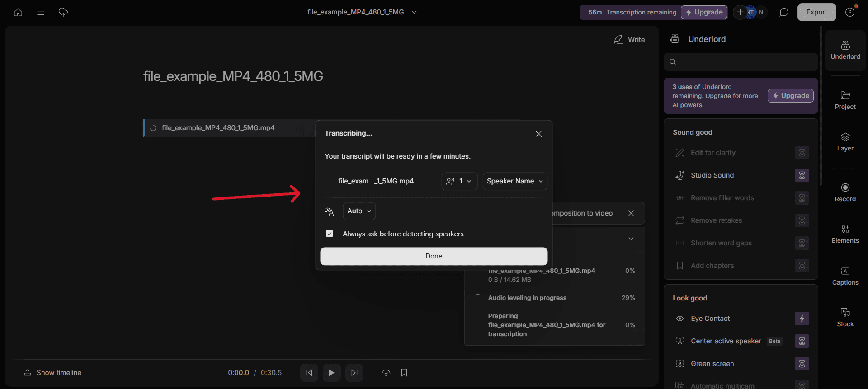
Task: Click the Eye Contact lightning badge
Action: 802,319
